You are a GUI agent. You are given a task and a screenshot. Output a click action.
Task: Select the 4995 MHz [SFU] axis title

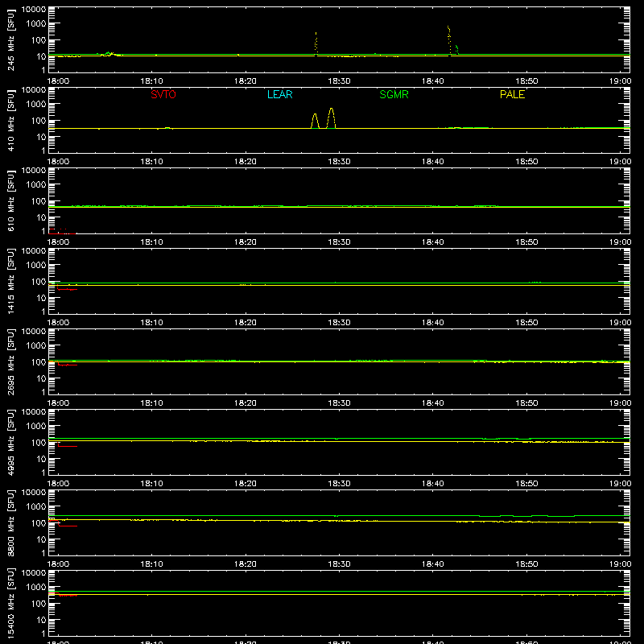point(10,442)
